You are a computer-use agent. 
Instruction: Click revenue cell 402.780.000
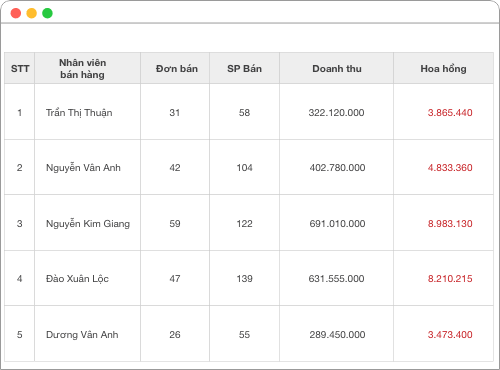coord(337,168)
